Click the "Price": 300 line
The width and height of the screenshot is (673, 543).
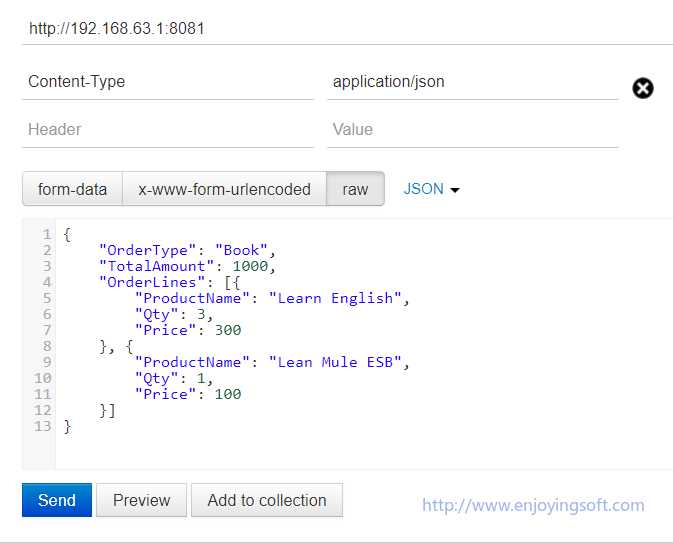[x=188, y=330]
